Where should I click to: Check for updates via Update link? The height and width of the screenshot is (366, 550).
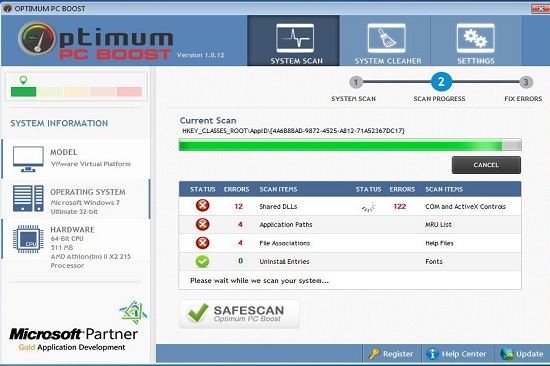(529, 354)
